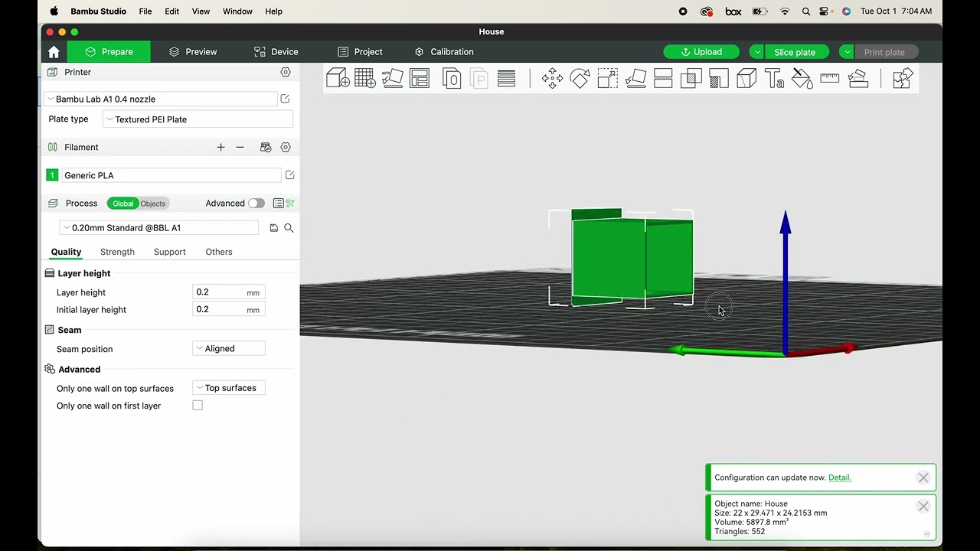
Task: Search process settings magnifier icon
Action: pos(289,228)
